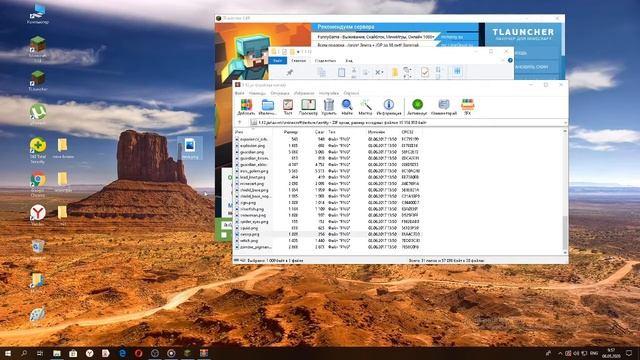
Task: Sort the file list by the Размер column
Action: (x=291, y=132)
